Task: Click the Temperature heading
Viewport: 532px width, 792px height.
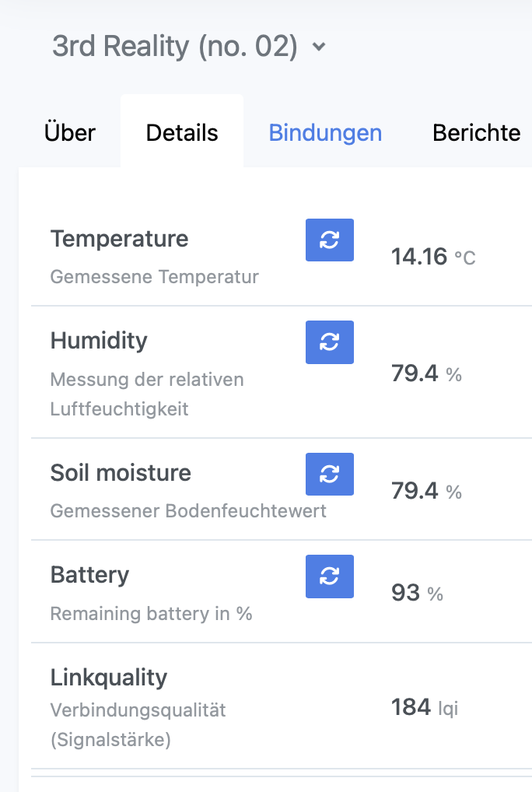Action: pos(119,239)
